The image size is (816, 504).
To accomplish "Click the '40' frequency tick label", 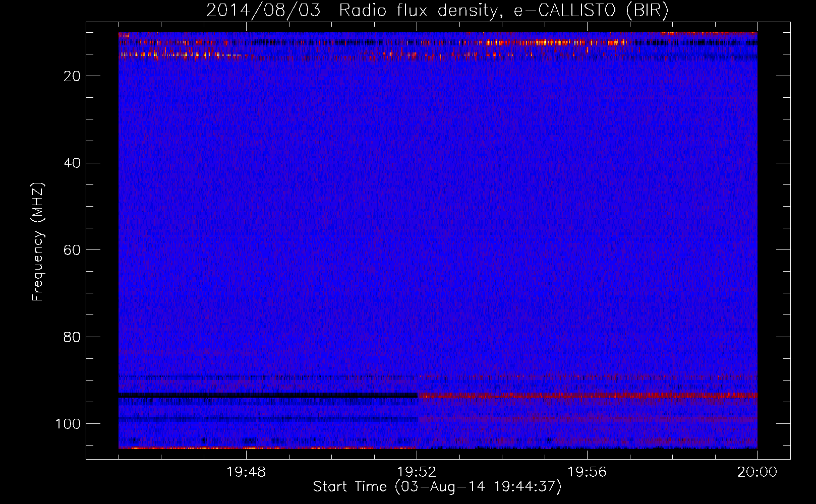I will (73, 163).
